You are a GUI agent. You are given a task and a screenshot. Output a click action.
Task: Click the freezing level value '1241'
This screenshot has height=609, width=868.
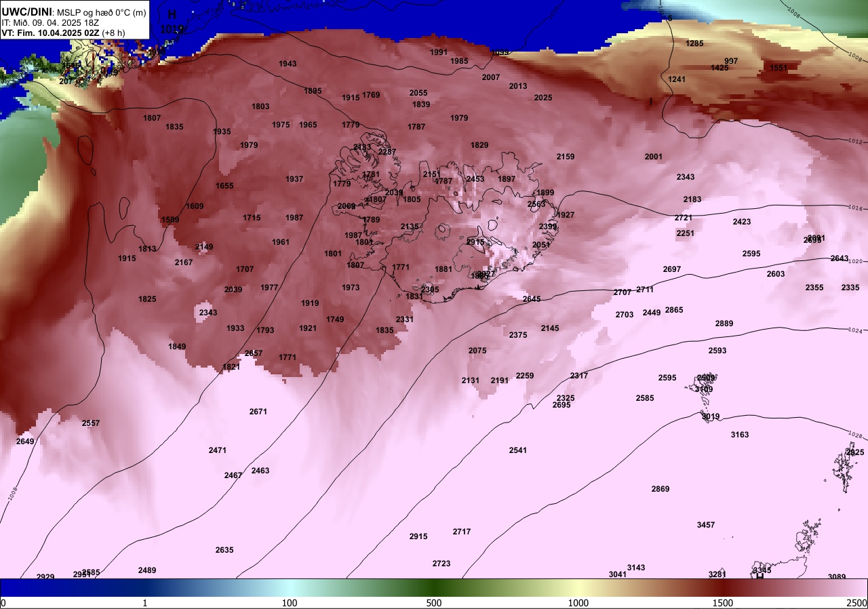pos(677,79)
